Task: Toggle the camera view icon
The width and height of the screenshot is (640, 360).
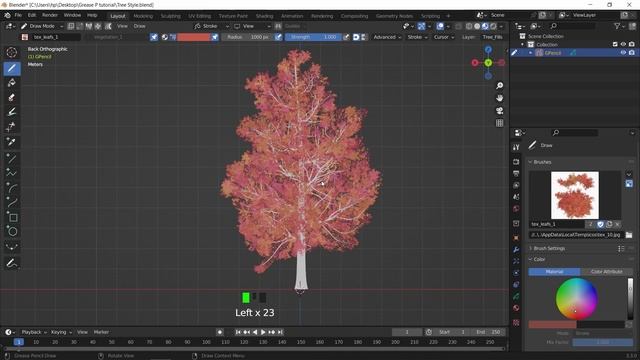Action: click(499, 111)
